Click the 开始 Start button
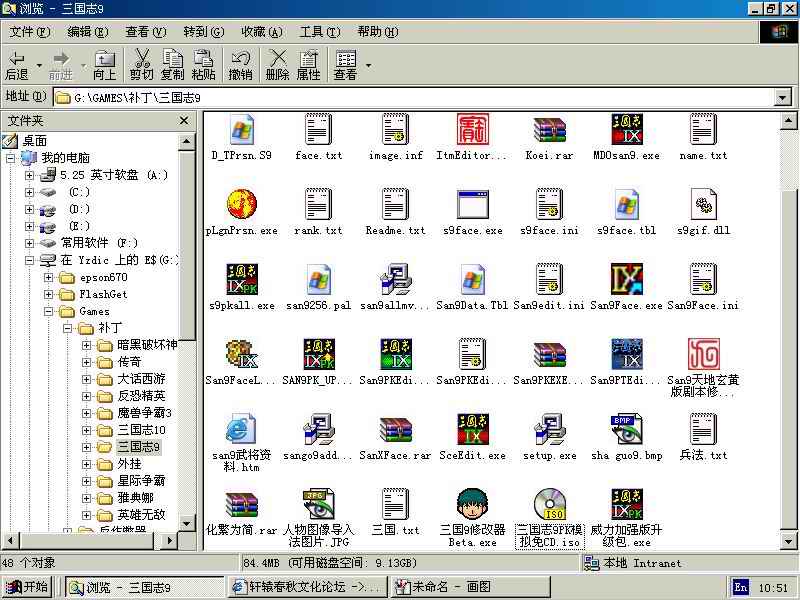This screenshot has width=800, height=600. click(27, 587)
